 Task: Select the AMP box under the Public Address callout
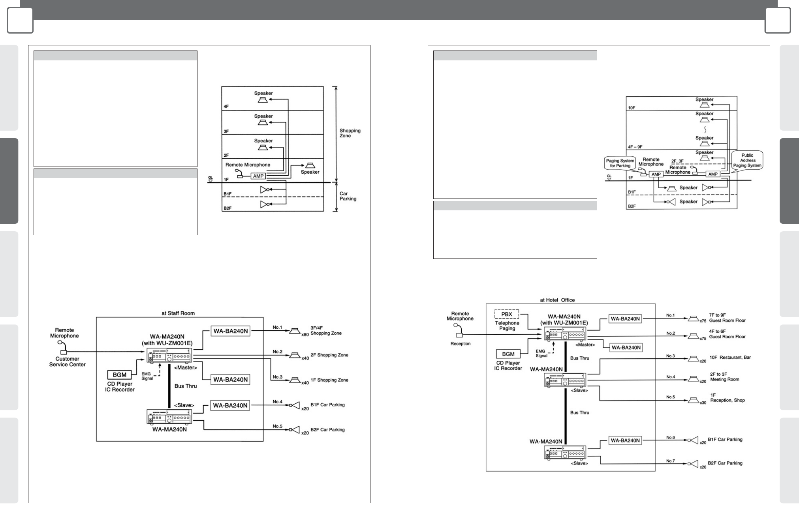point(713,174)
